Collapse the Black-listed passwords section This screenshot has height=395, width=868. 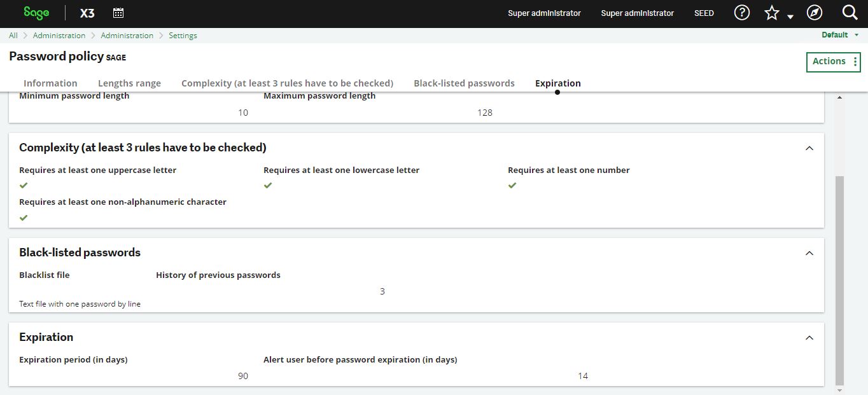click(x=809, y=253)
